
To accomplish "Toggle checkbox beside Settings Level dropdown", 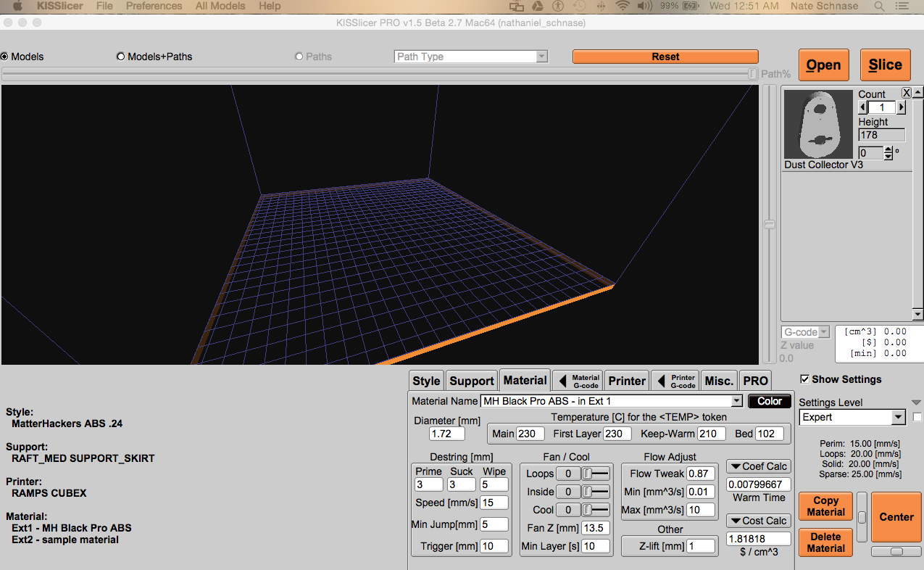I will click(x=917, y=417).
